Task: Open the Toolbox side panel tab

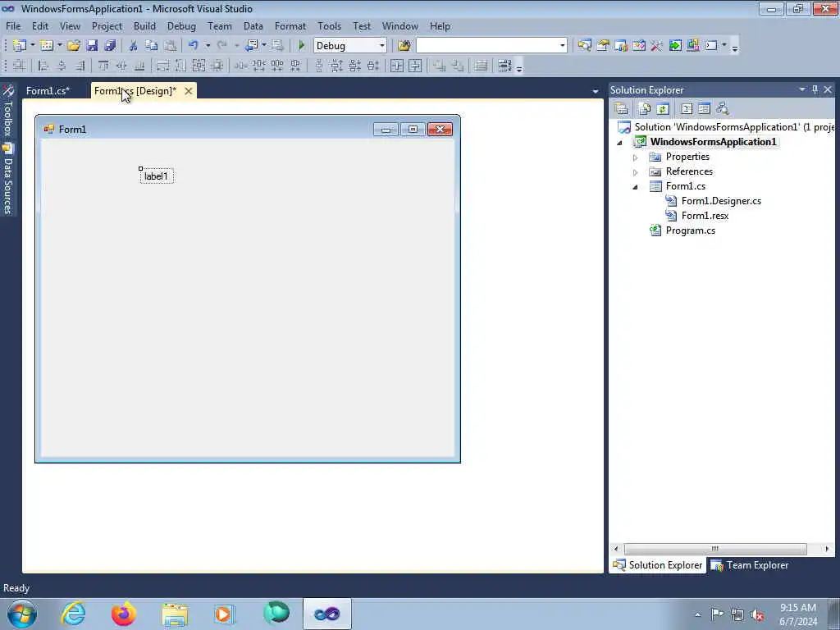Action: [8, 111]
